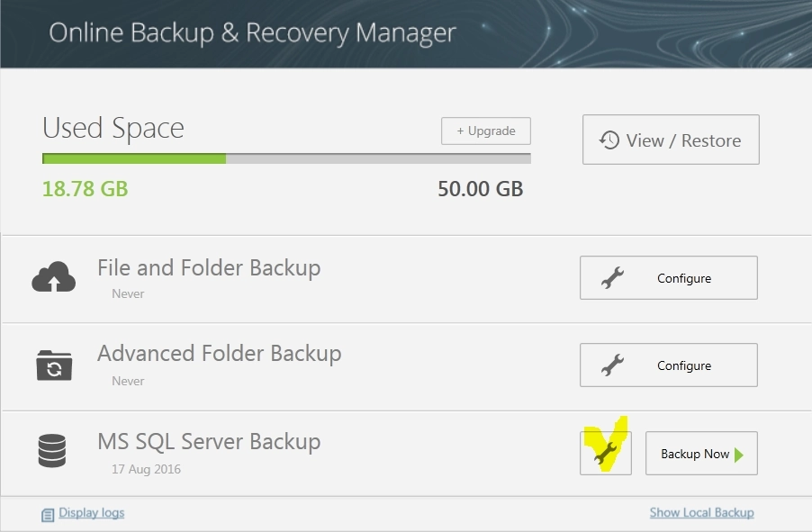Screen dimensions: 812x532
Task: Click the log document icon beside Display logs
Action: pos(48,515)
